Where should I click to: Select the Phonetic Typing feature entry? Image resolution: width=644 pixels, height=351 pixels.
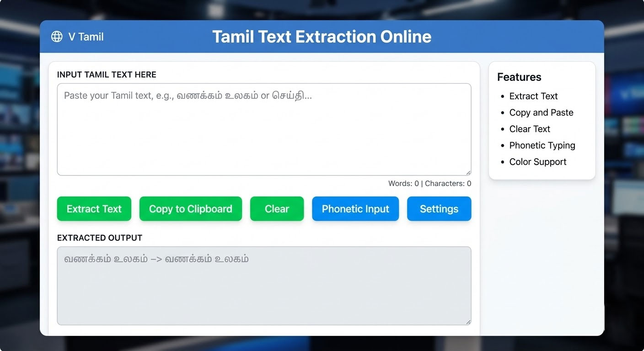[542, 145]
